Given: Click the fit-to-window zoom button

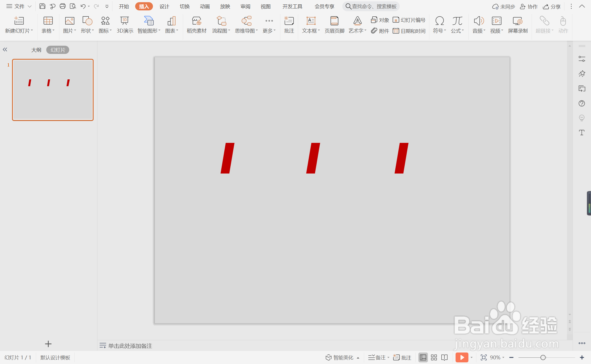Looking at the screenshot, I should [x=483, y=357].
